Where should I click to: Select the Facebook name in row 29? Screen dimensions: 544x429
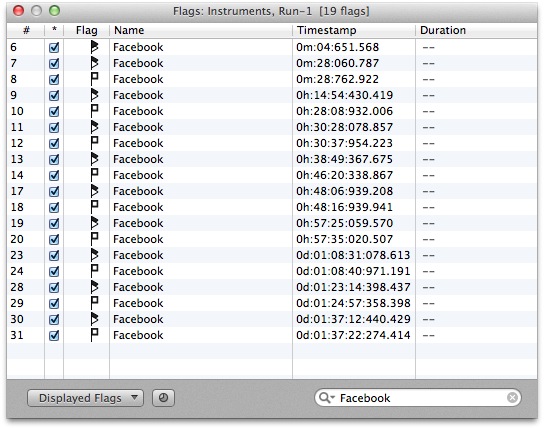click(138, 303)
